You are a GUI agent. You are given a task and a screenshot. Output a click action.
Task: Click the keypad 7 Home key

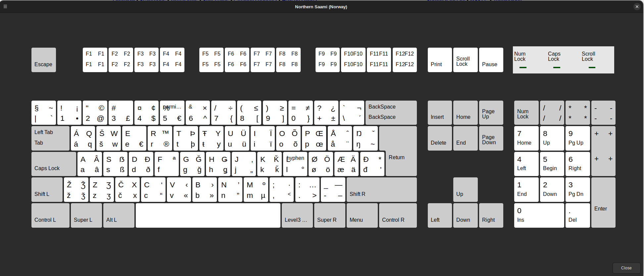point(526,138)
